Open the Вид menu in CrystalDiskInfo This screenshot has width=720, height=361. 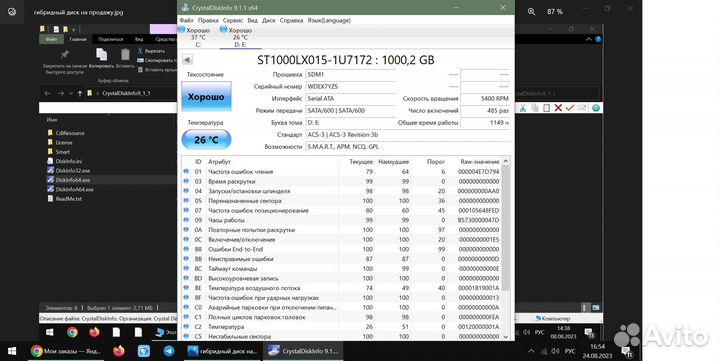pos(253,20)
